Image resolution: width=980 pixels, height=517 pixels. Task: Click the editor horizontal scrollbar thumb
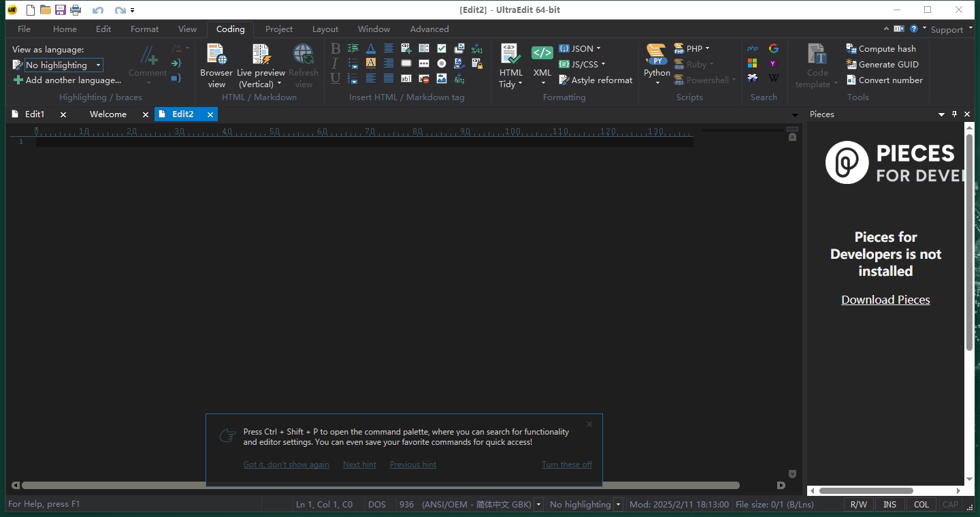click(380, 486)
